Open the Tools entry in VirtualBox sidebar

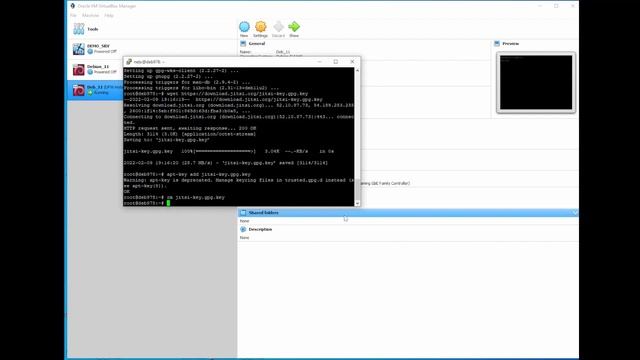coord(151,29)
